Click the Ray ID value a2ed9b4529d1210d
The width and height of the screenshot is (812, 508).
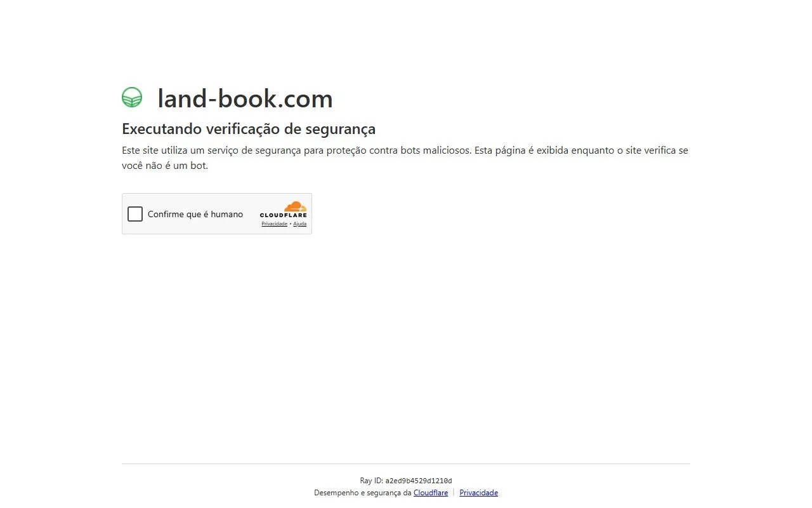[419, 481]
